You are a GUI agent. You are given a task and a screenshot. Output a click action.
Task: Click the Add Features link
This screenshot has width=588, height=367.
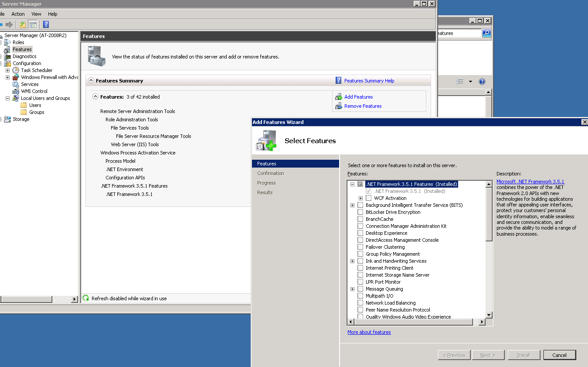pos(358,97)
